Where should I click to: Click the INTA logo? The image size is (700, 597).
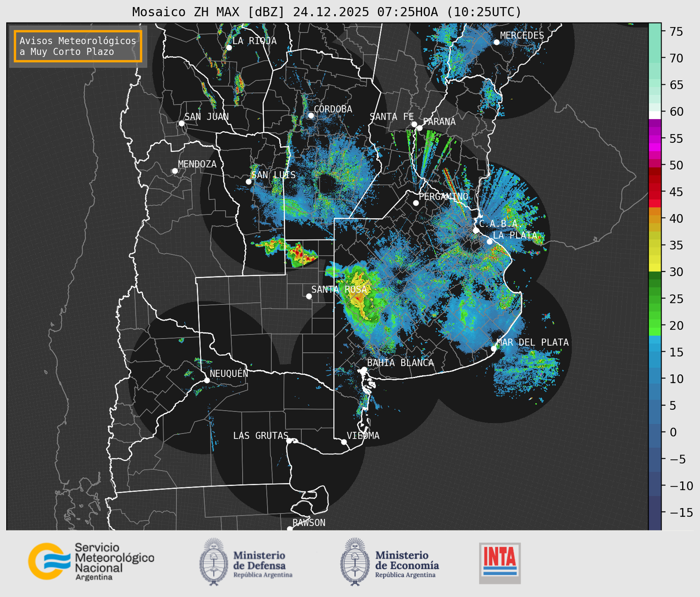pyautogui.click(x=500, y=563)
